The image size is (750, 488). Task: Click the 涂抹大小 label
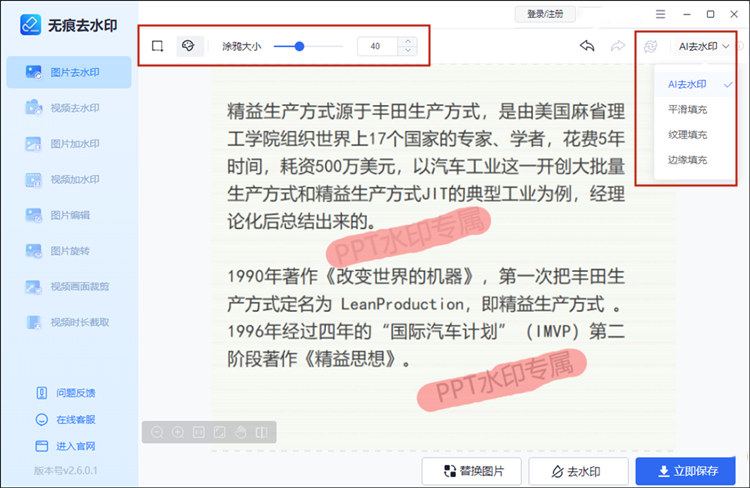coord(242,46)
